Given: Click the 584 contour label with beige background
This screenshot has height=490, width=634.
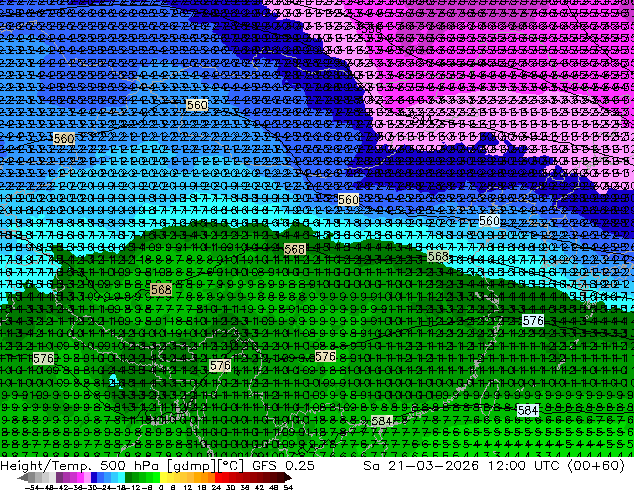Looking at the screenshot, I should [x=381, y=421].
